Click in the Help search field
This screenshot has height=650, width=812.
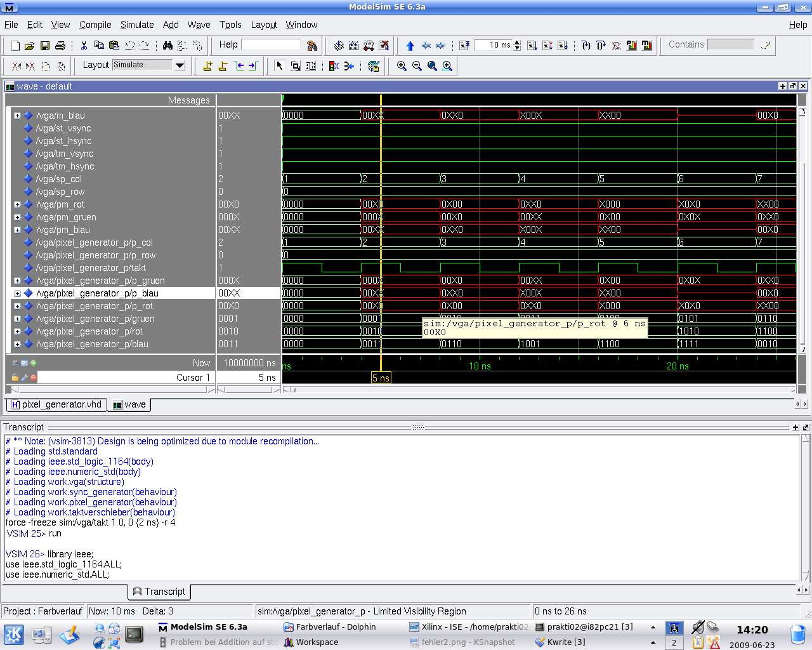[x=271, y=44]
